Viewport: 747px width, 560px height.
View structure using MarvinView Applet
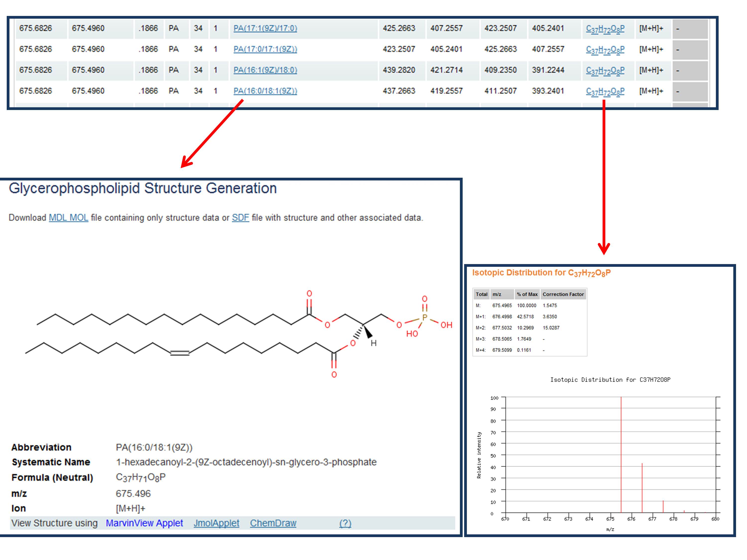pos(144,523)
